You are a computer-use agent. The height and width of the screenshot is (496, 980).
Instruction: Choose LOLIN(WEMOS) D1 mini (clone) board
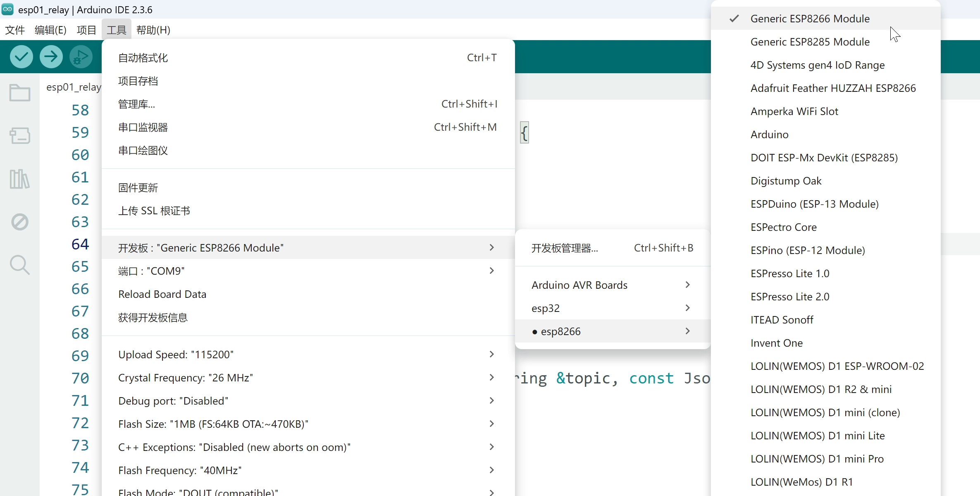point(826,412)
